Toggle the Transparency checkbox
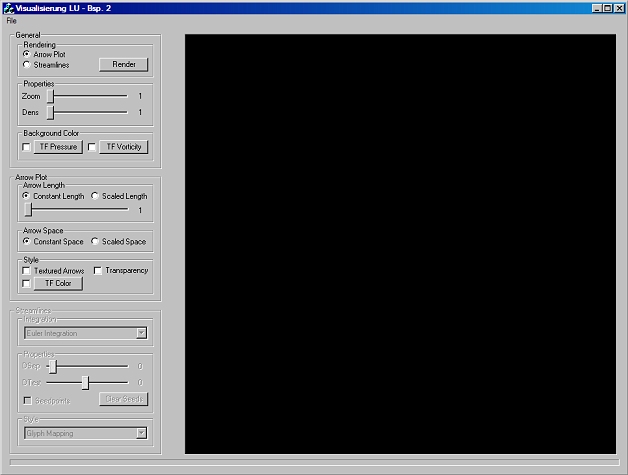628x475 pixels. point(98,270)
